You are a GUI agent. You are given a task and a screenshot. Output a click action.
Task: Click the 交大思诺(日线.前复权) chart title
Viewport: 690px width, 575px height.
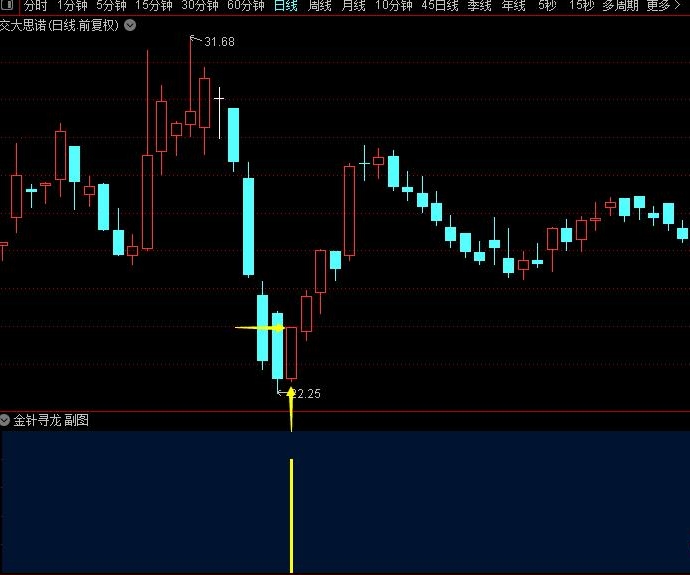[x=59, y=26]
